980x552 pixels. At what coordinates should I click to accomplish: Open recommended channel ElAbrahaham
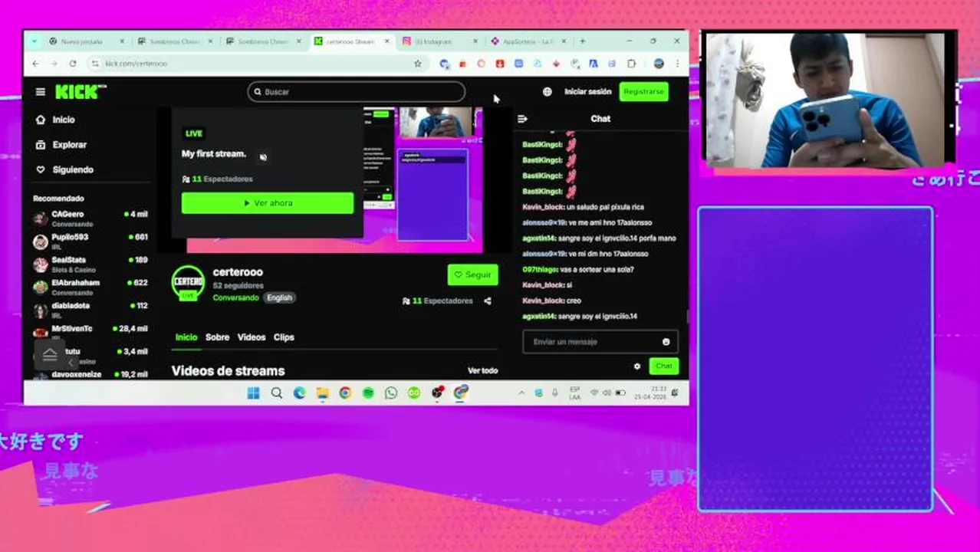tap(90, 287)
